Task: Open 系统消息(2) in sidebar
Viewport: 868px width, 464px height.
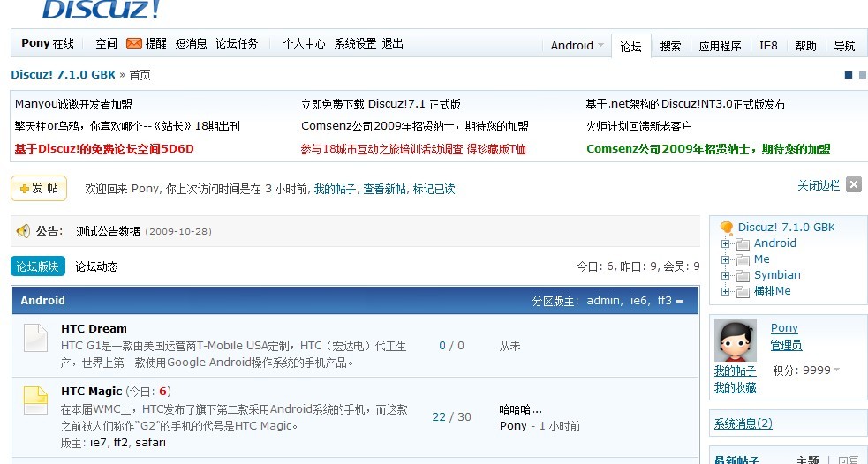Action: (743, 423)
